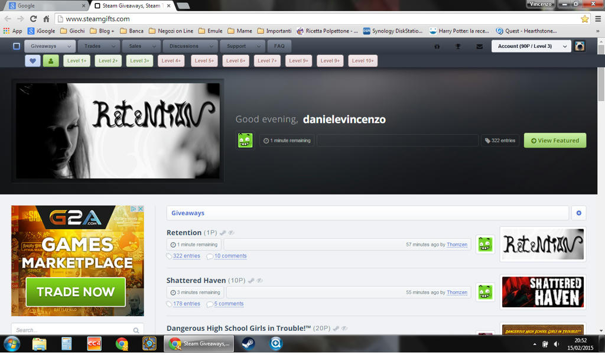Launch Hearthstone from the taskbar
This screenshot has height=364, width=605.
pos(149,343)
